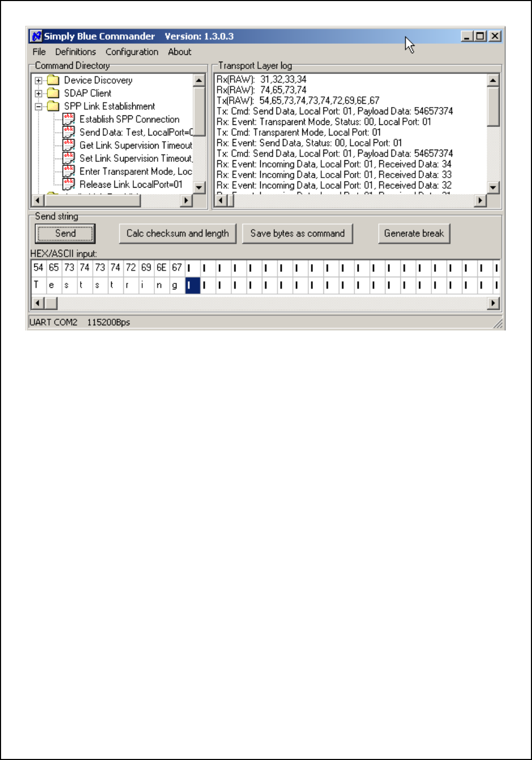This screenshot has height=760, width=532.
Task: Open the Configuration menu
Action: tap(132, 52)
